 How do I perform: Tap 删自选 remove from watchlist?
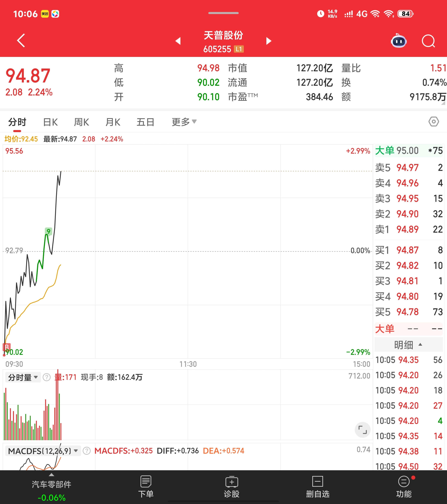click(318, 487)
